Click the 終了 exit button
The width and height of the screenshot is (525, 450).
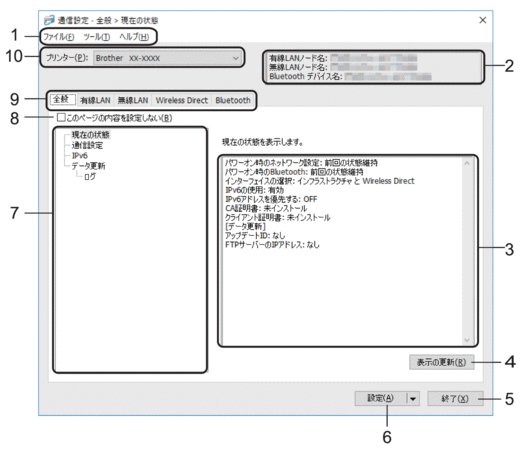[455, 398]
